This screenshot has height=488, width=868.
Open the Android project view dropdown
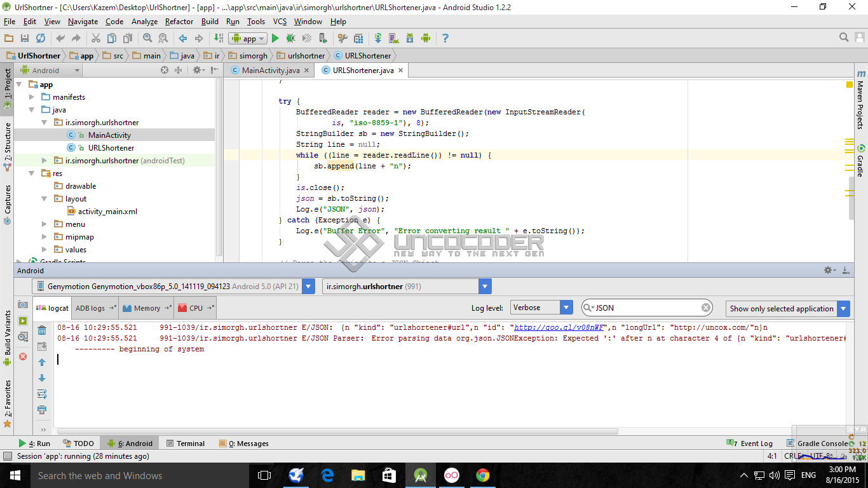50,70
